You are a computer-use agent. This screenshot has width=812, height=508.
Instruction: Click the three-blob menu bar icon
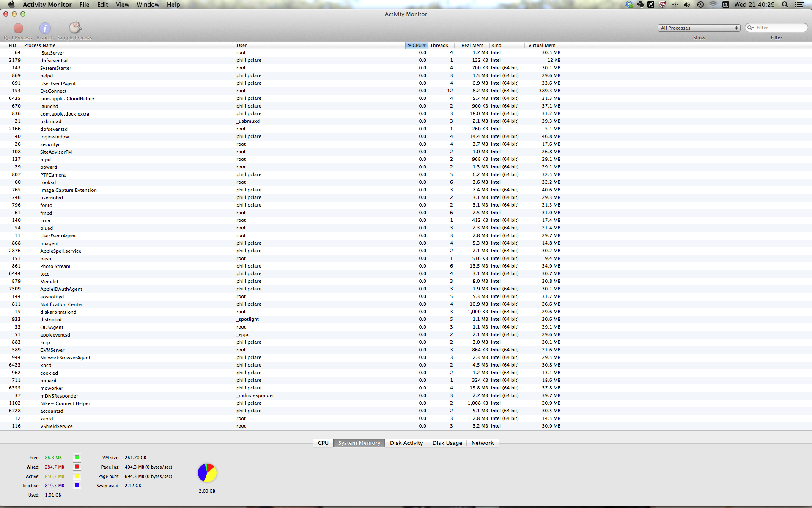(x=640, y=5)
